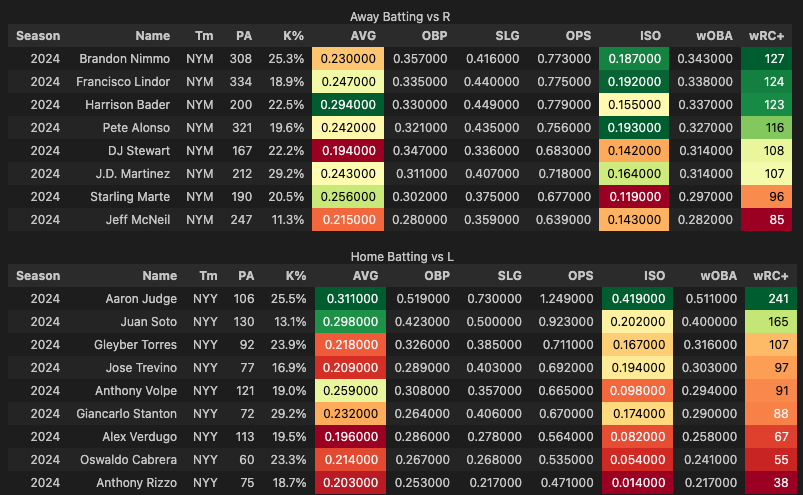The width and height of the screenshot is (803, 495).
Task: Click Aaron Judge's wOBA value 0.511000
Action: click(709, 299)
